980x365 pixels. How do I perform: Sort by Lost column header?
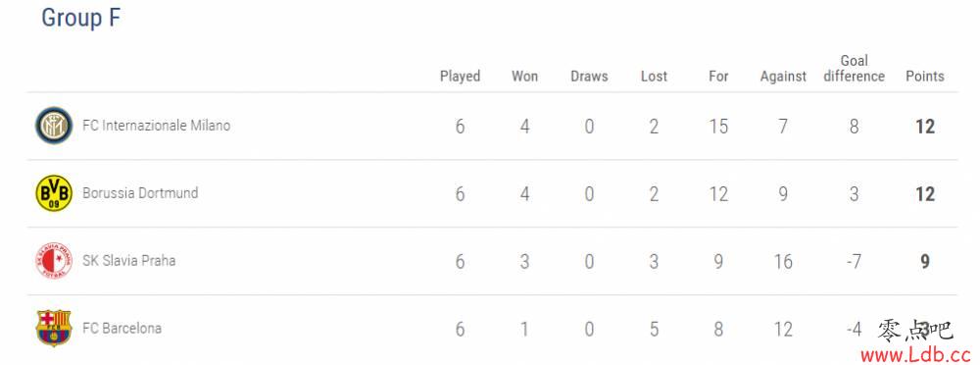tap(655, 77)
